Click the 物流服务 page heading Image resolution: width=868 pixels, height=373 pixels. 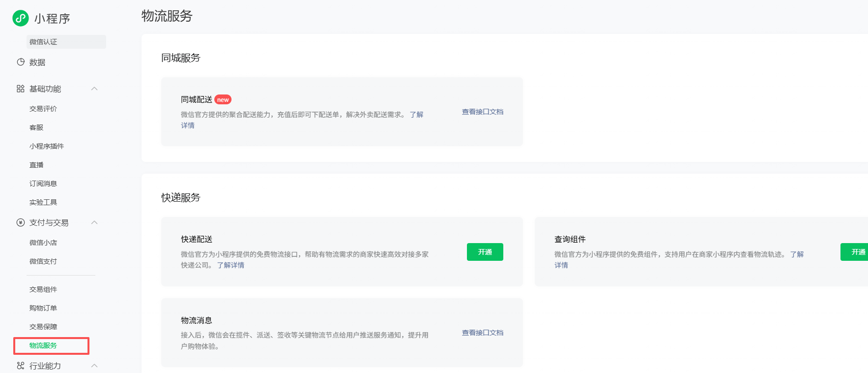[x=167, y=16]
